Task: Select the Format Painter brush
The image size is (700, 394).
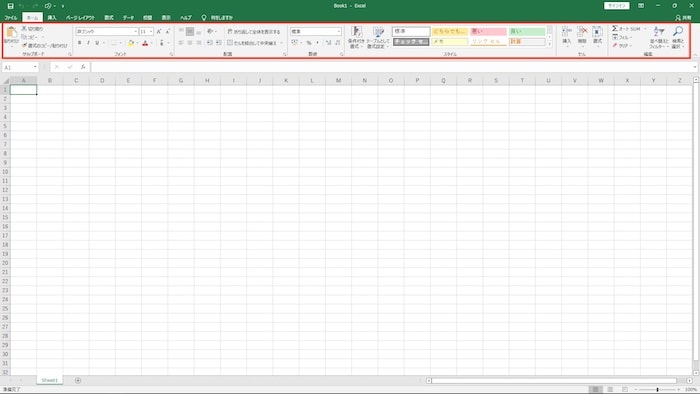Action: click(x=25, y=46)
